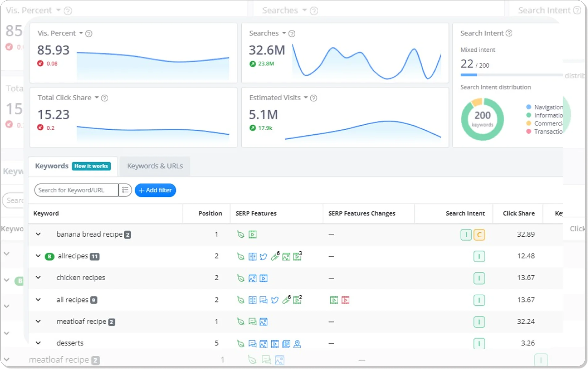Click the people-also-ask bubble icon for desserts
Viewport: 588px width, 369px height.
(252, 343)
